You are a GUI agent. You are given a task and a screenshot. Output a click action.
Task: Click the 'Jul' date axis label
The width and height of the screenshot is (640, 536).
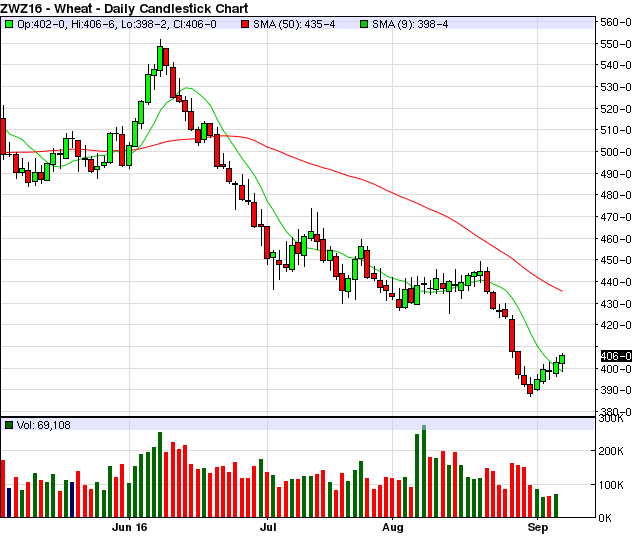coord(268,527)
